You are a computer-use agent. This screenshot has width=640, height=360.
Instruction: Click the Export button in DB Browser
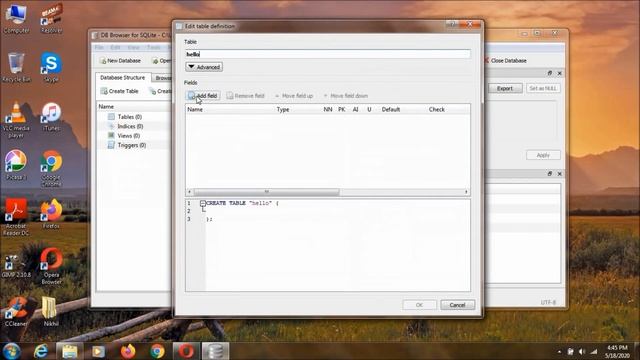(505, 88)
